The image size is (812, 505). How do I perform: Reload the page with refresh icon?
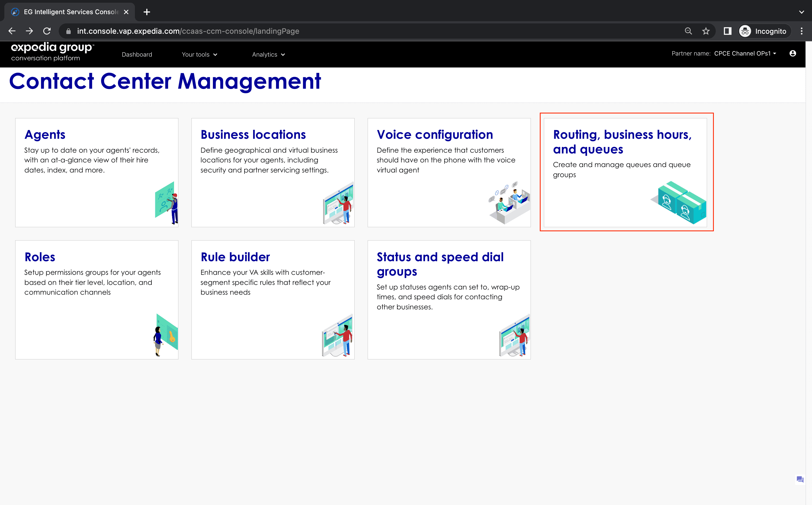(x=47, y=31)
